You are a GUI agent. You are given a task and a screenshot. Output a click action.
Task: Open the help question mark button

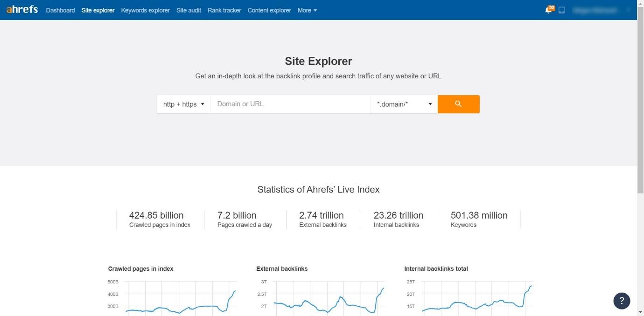click(622, 301)
